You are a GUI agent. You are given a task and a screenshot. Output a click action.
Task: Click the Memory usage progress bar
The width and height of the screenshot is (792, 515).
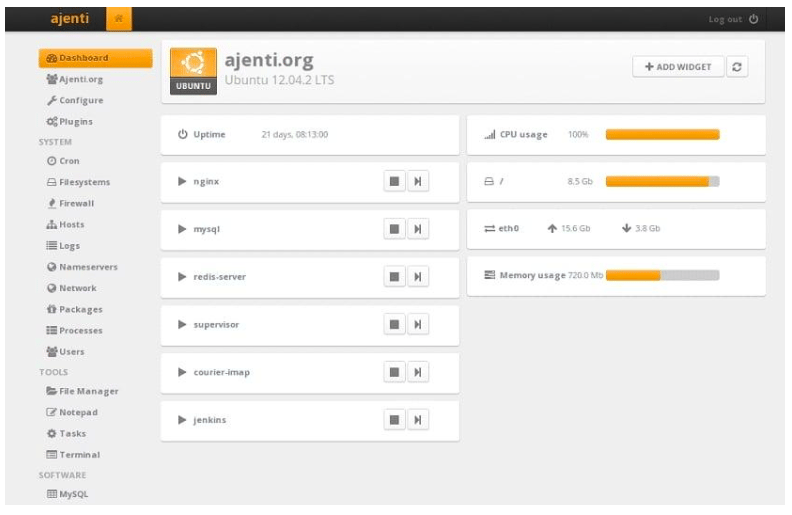click(663, 275)
